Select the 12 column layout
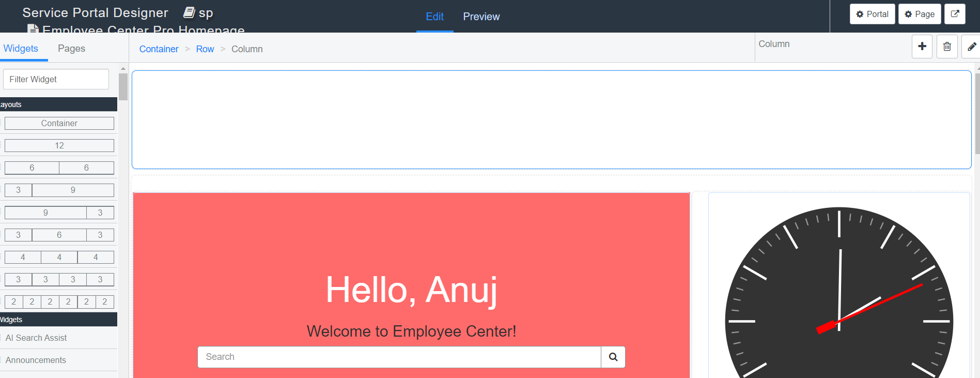This screenshot has width=980, height=378. click(59, 145)
